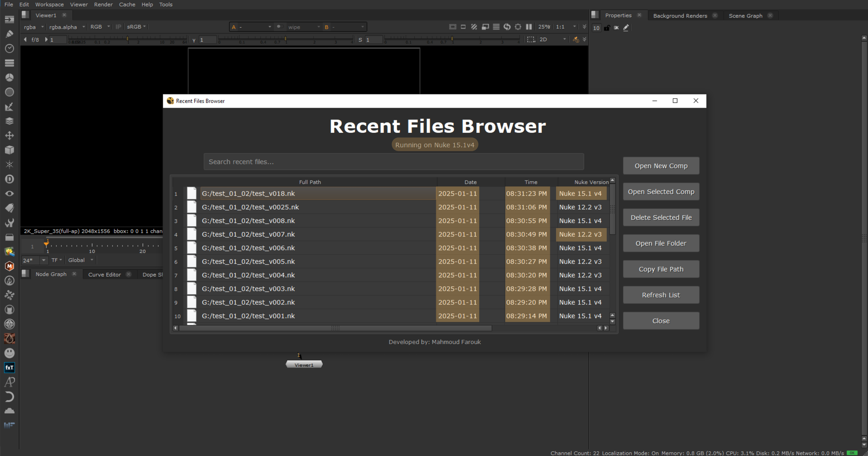Click the Open New Comp button
This screenshot has height=456, width=868.
661,166
